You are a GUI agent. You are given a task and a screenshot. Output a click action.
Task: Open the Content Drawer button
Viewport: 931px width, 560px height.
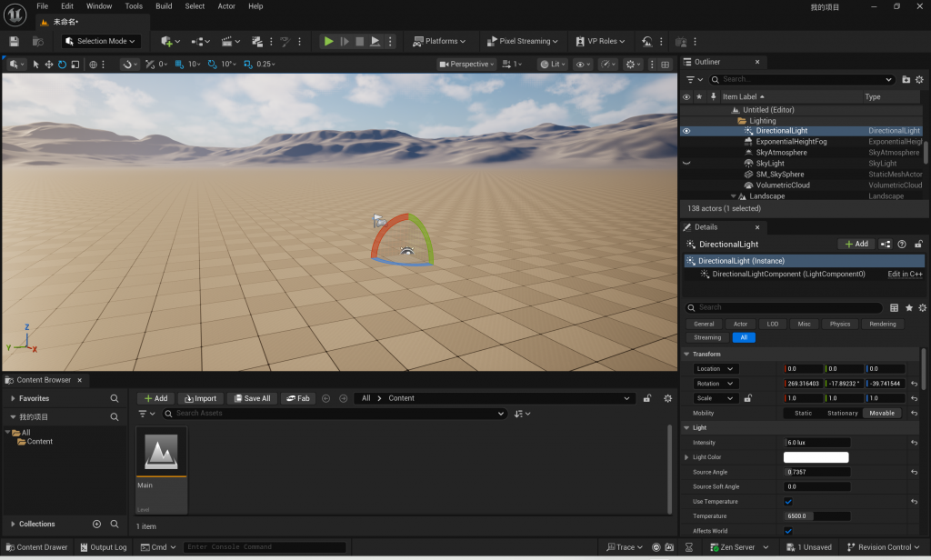coord(36,547)
